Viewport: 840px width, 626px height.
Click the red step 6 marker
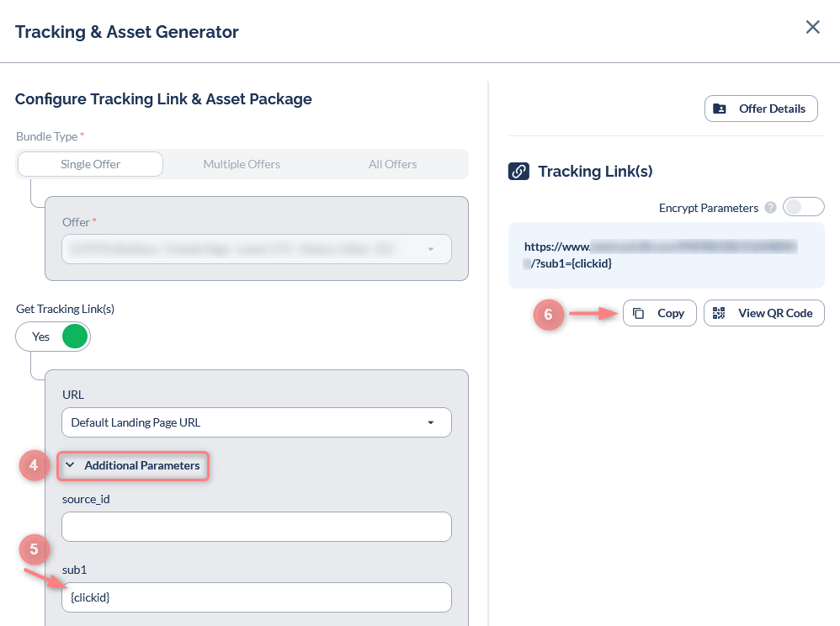click(x=548, y=315)
